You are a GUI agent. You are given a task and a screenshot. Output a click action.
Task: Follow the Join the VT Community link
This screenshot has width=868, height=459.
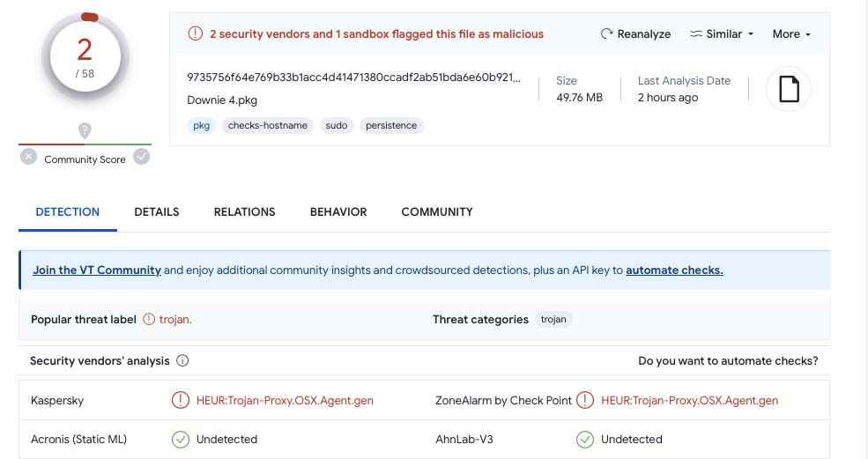(97, 270)
